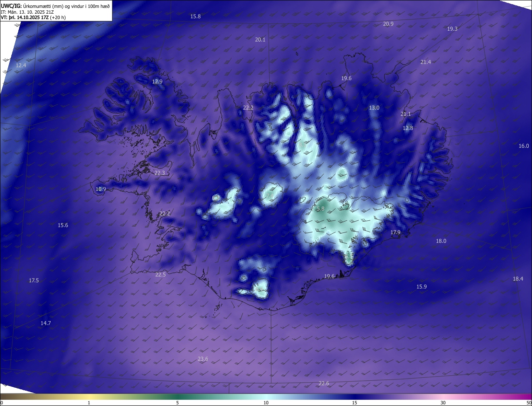Click the map value 12.4
Image resolution: width=532 pixels, height=406 pixels.
click(21, 66)
